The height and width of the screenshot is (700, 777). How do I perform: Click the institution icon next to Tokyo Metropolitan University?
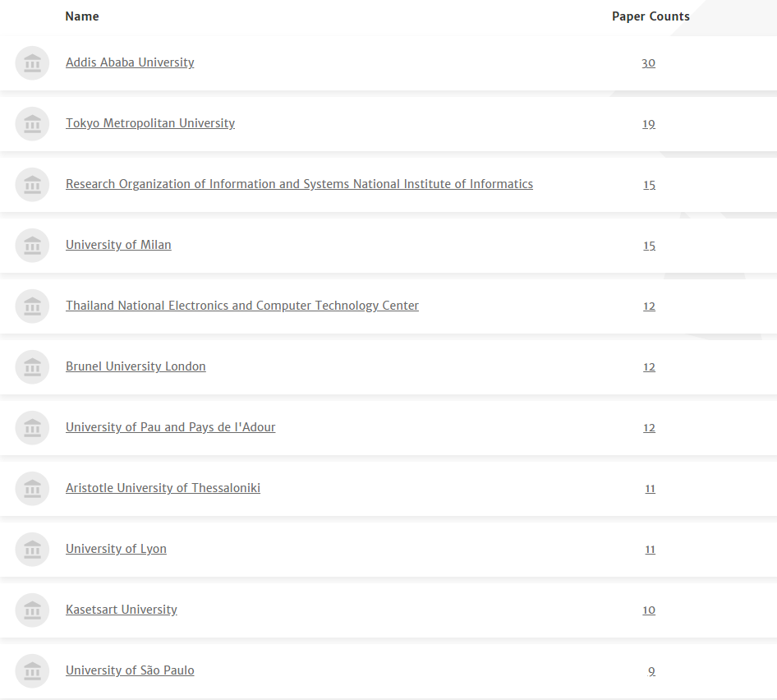[x=32, y=124]
